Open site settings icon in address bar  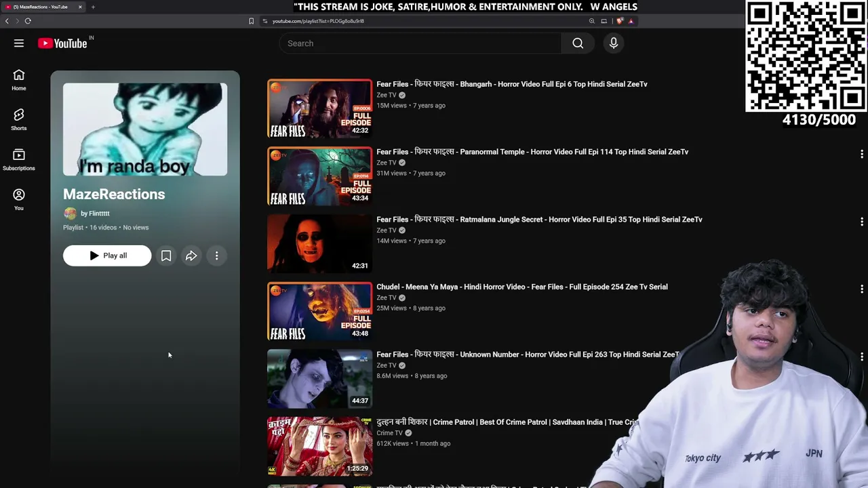point(264,21)
